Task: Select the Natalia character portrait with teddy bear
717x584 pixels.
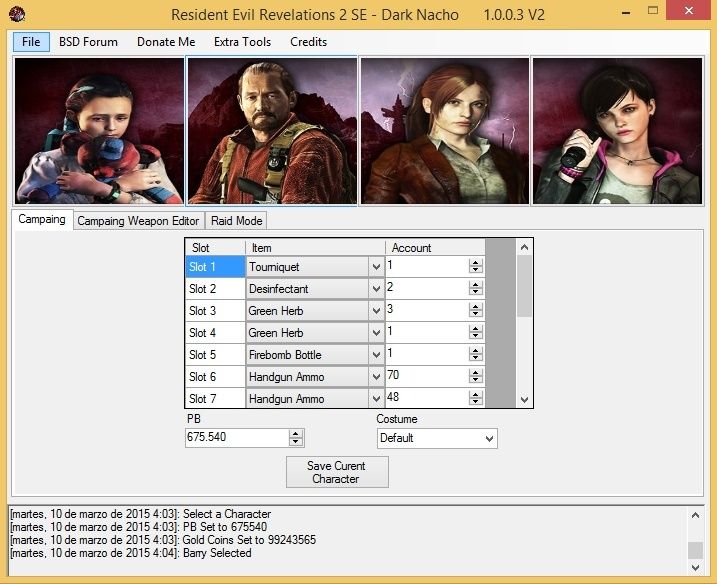Action: [99, 130]
